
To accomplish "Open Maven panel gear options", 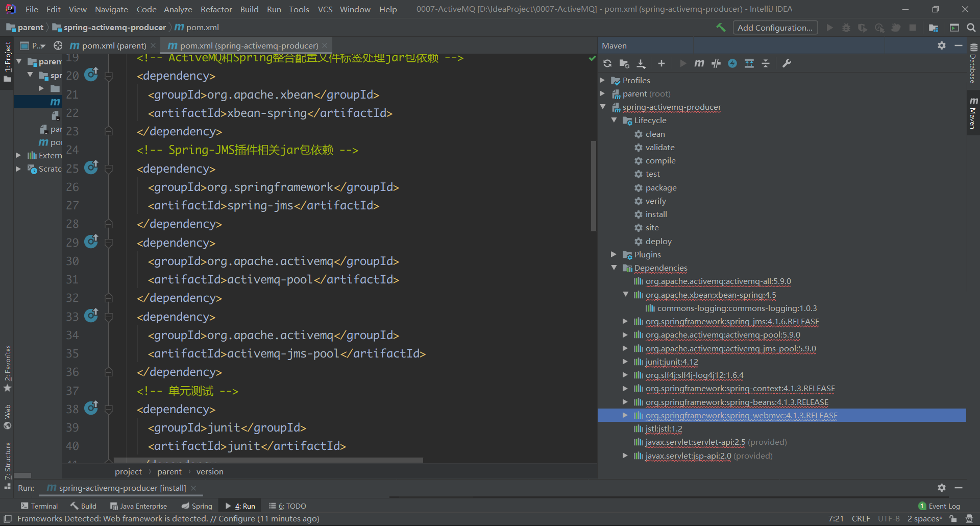I will click(942, 45).
